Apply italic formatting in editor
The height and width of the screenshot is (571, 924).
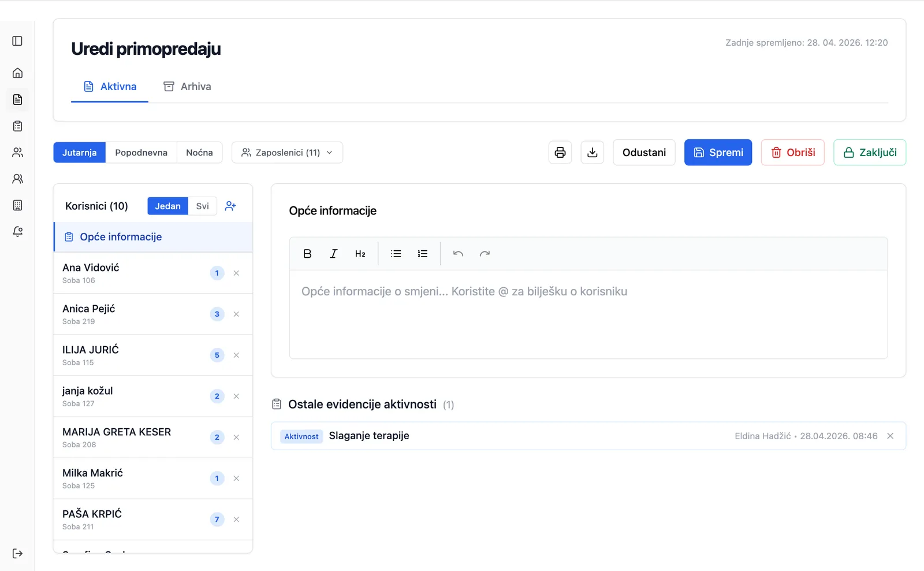pyautogui.click(x=333, y=254)
